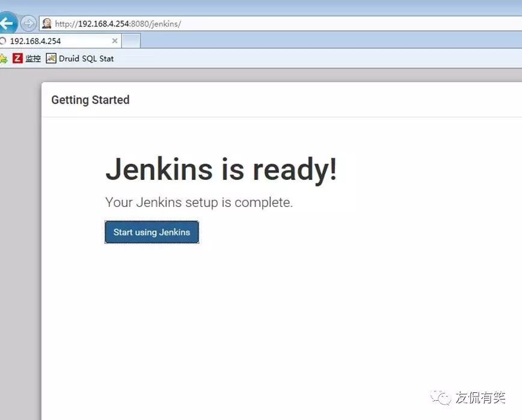Click the Start using Jenkins button
Screen dimensions: 522x420
click(152, 232)
